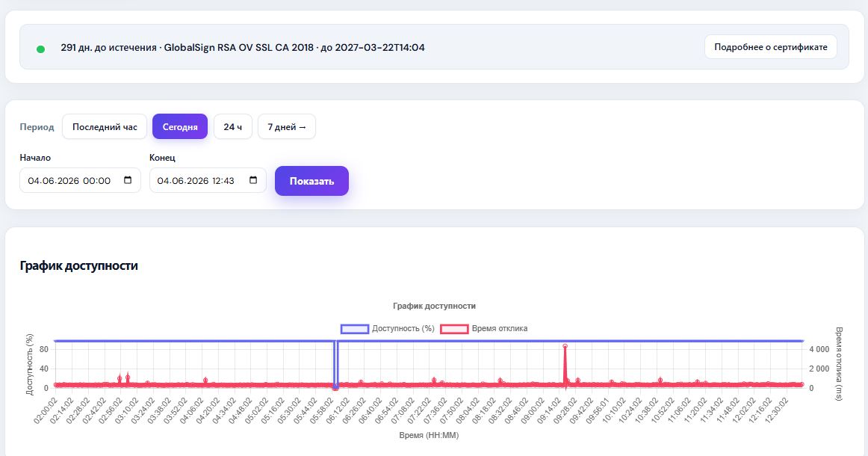Select the Сегодня period
The width and height of the screenshot is (868, 456).
point(180,127)
